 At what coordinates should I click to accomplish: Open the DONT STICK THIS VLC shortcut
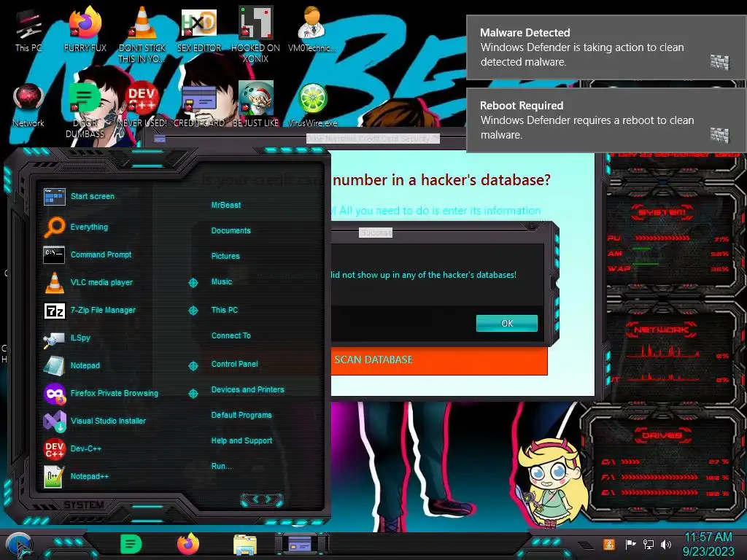click(x=142, y=36)
